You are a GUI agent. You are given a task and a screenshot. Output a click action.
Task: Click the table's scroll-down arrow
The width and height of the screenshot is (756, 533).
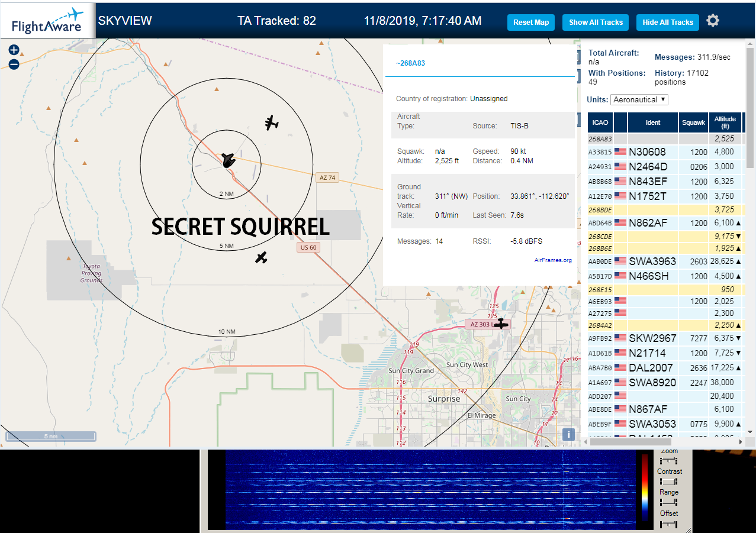pyautogui.click(x=749, y=432)
